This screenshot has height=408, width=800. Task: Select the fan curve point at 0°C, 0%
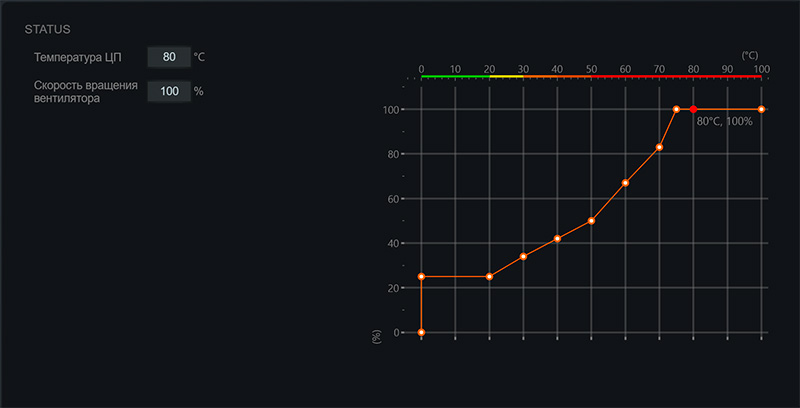point(421,332)
